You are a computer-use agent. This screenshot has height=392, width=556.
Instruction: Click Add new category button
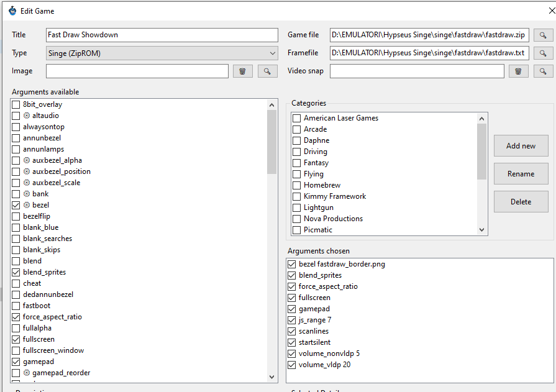pos(521,146)
